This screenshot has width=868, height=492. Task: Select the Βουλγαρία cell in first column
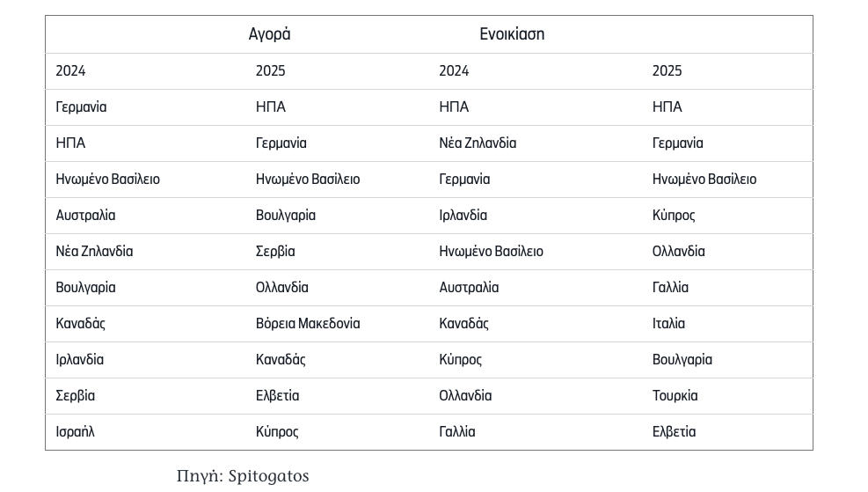point(86,288)
